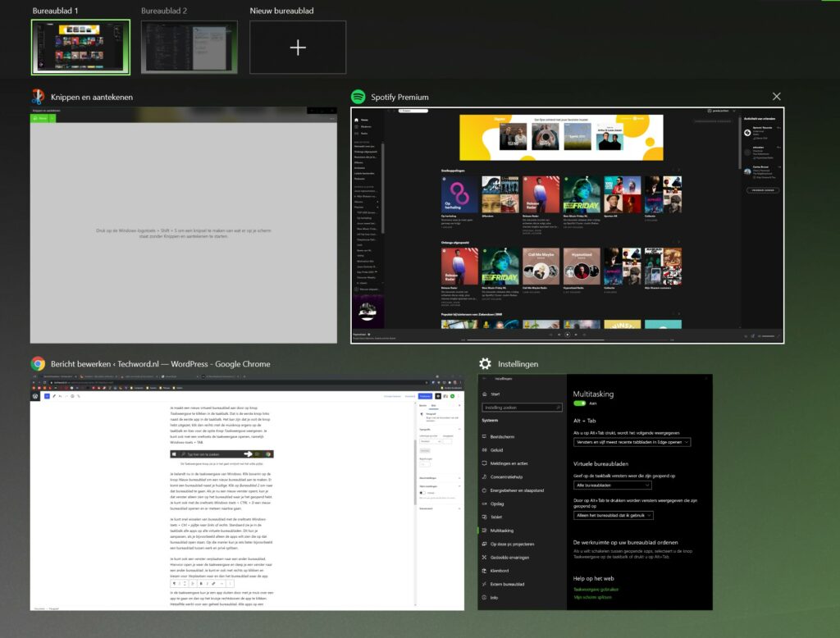Toggle the Aan switch under Multitasking

click(580, 403)
